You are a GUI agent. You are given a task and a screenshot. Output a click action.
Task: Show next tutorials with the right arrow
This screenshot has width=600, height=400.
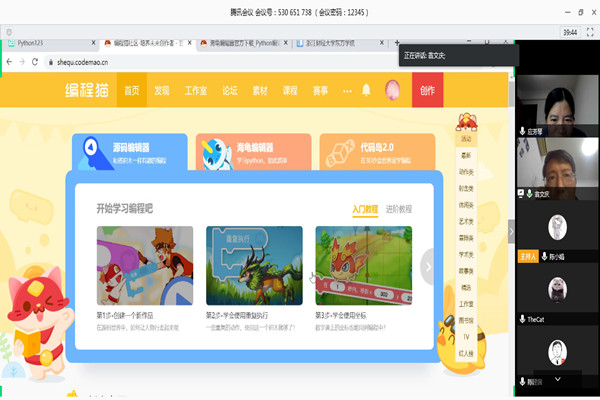(x=427, y=265)
